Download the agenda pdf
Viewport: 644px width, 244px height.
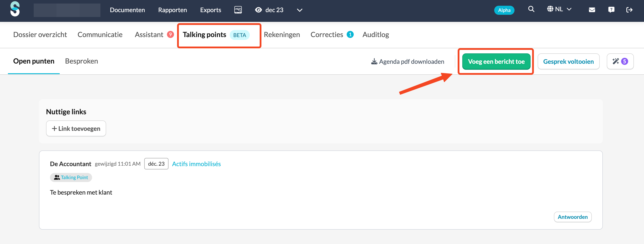point(407,62)
